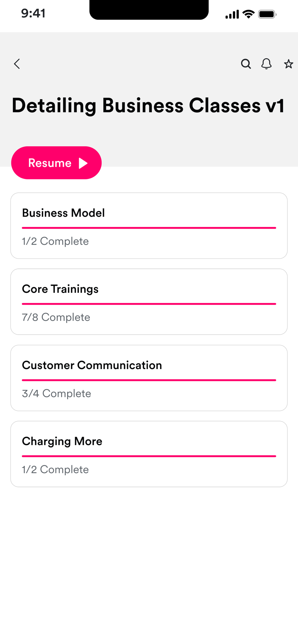Favorite course with star icon

pyautogui.click(x=288, y=64)
